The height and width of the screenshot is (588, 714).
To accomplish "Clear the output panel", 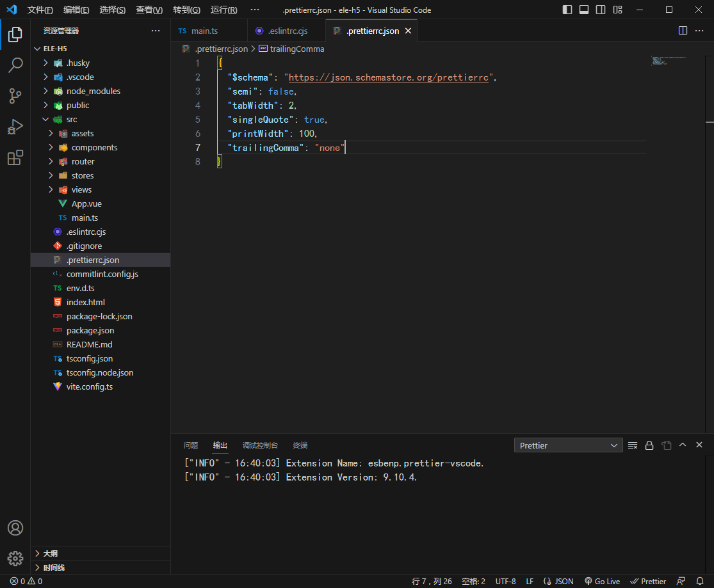I will tap(633, 445).
